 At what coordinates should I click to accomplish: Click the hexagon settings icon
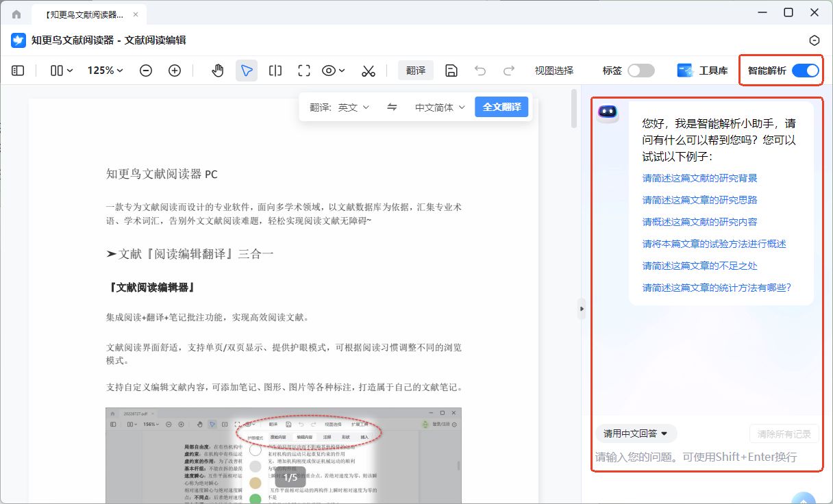click(x=815, y=40)
